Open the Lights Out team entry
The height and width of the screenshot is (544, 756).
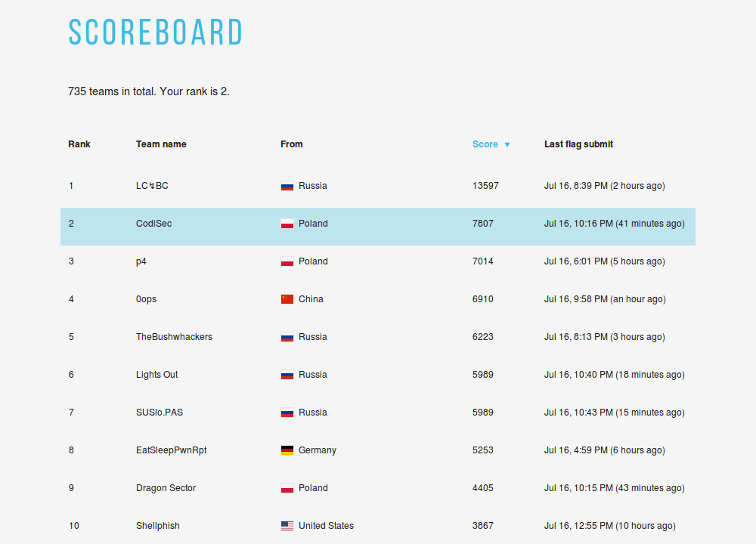coord(157,375)
